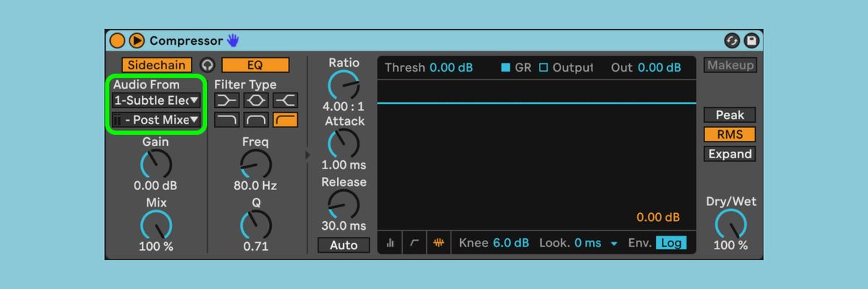Click the Attack knob
This screenshot has height=289, width=868.
coord(344,144)
